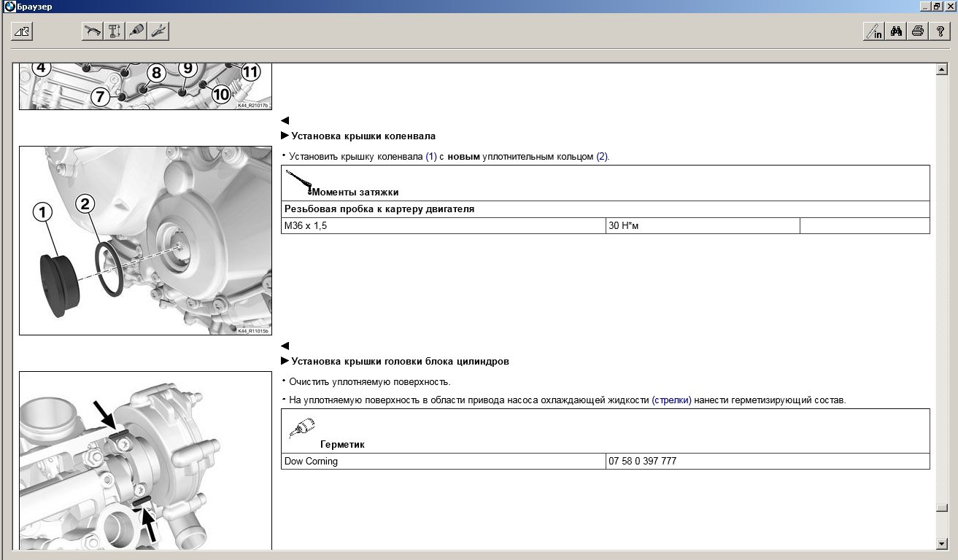Click the BMW logo in title bar
Image resolution: width=958 pixels, height=560 pixels.
click(x=9, y=6)
